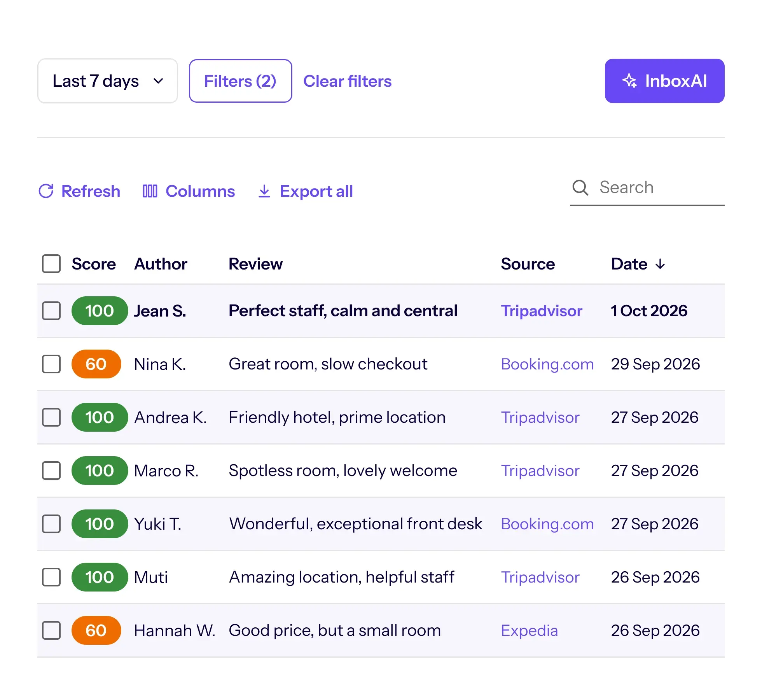The height and width of the screenshot is (700, 762).
Task: Open review 'Wonderful, exceptional front desk'
Action: (x=356, y=524)
